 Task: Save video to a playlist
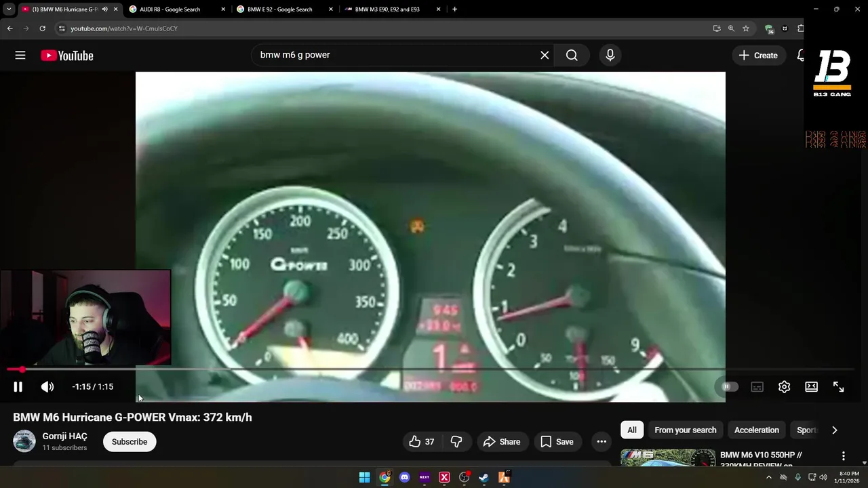(x=557, y=442)
